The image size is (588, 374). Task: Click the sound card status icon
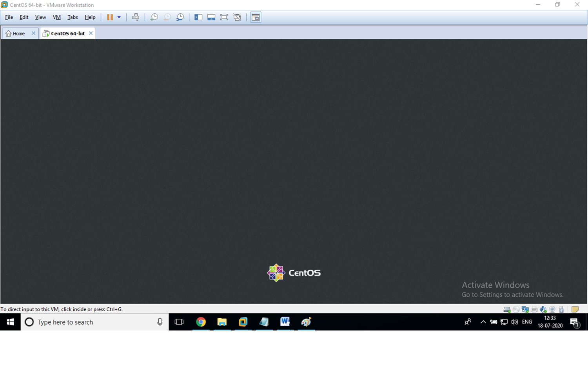(x=543, y=309)
